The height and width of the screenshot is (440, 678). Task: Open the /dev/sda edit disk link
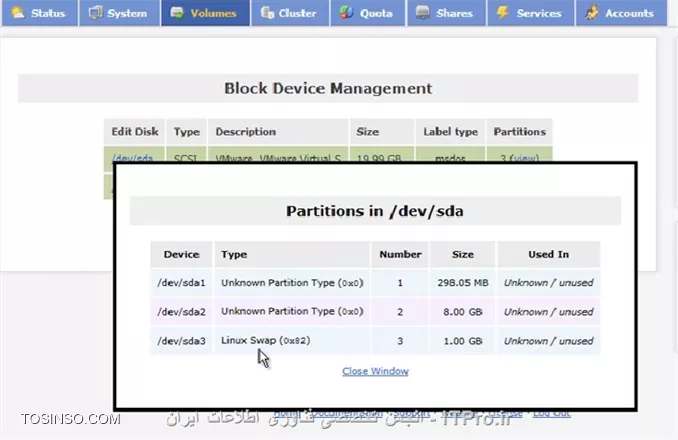click(x=132, y=158)
